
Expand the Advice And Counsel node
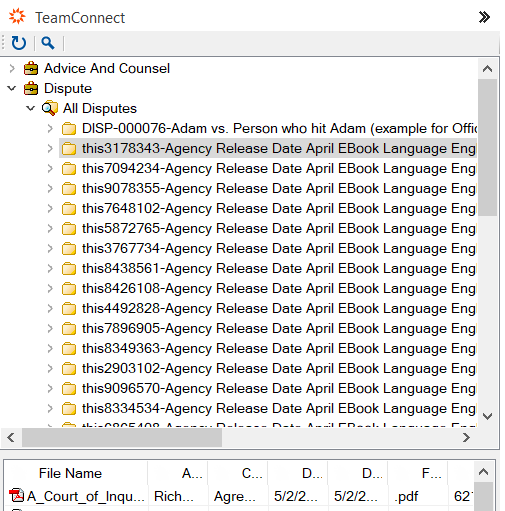click(x=12, y=68)
